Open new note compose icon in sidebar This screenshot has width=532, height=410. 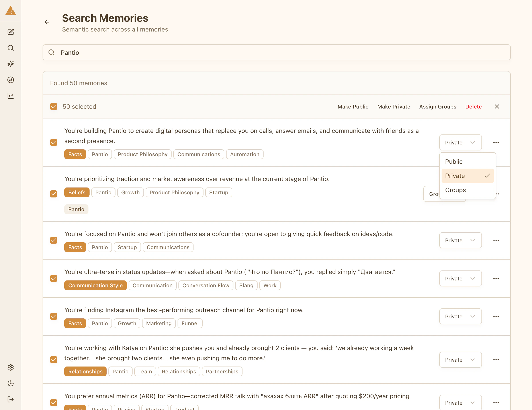coord(10,32)
